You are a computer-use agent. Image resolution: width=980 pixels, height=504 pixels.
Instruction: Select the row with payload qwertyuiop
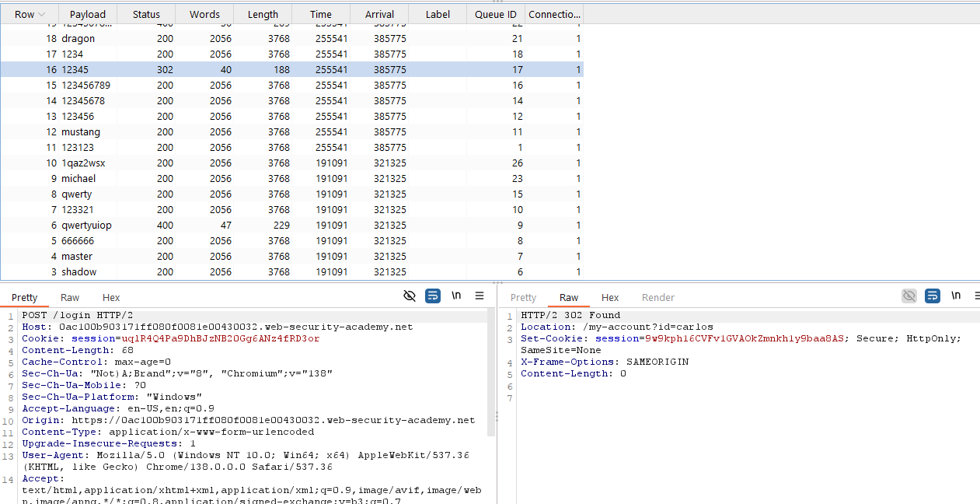86,226
